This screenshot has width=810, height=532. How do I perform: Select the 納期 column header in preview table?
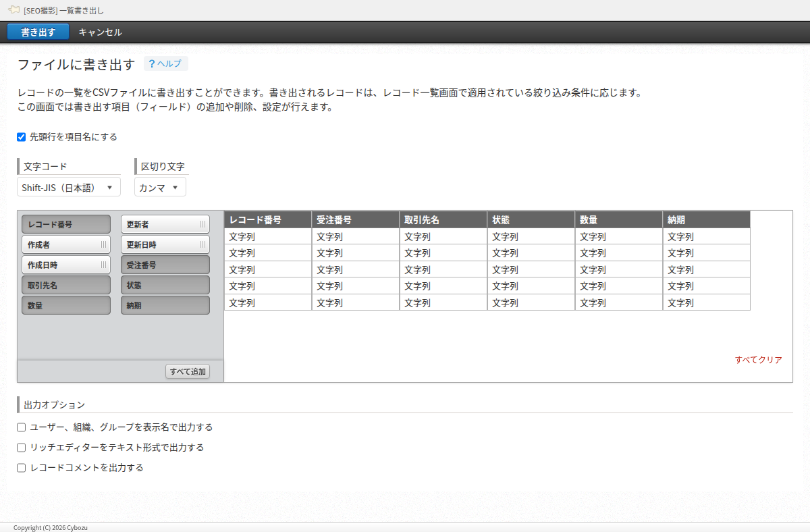[707, 219]
